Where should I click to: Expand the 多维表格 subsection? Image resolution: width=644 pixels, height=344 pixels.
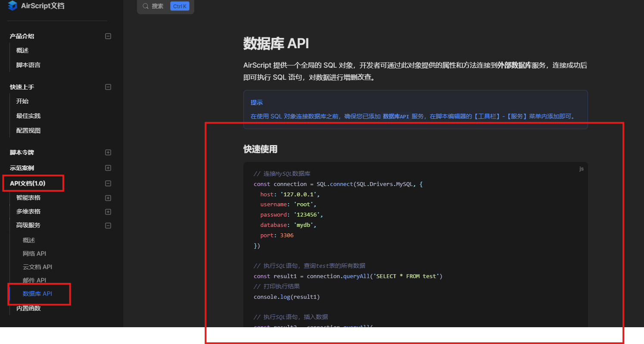tap(108, 212)
